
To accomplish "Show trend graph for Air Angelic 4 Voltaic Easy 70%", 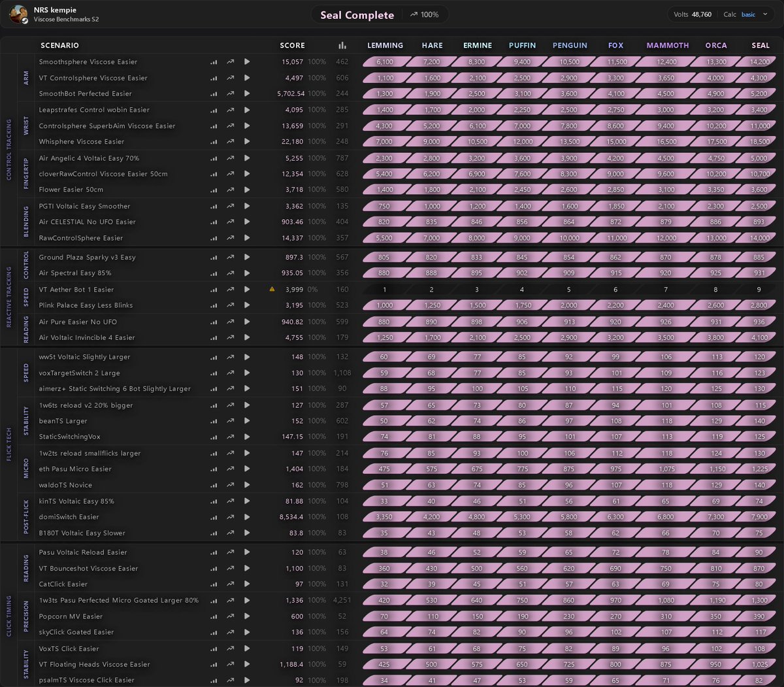I will click(x=231, y=158).
